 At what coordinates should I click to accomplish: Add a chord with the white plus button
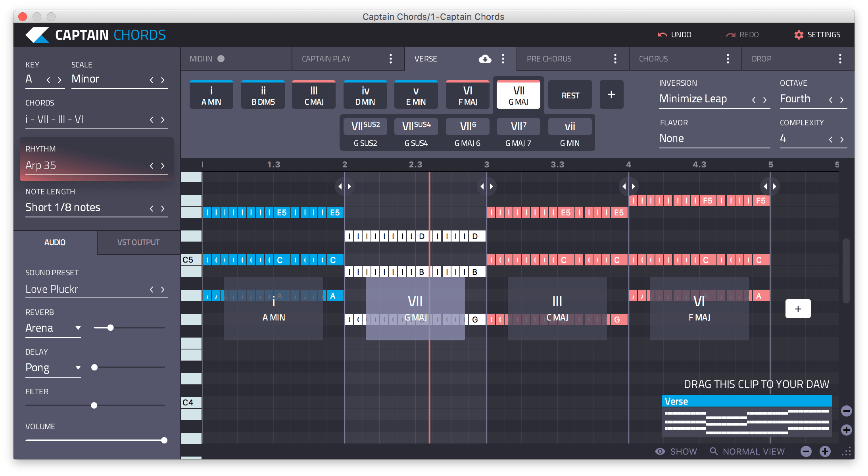click(798, 309)
